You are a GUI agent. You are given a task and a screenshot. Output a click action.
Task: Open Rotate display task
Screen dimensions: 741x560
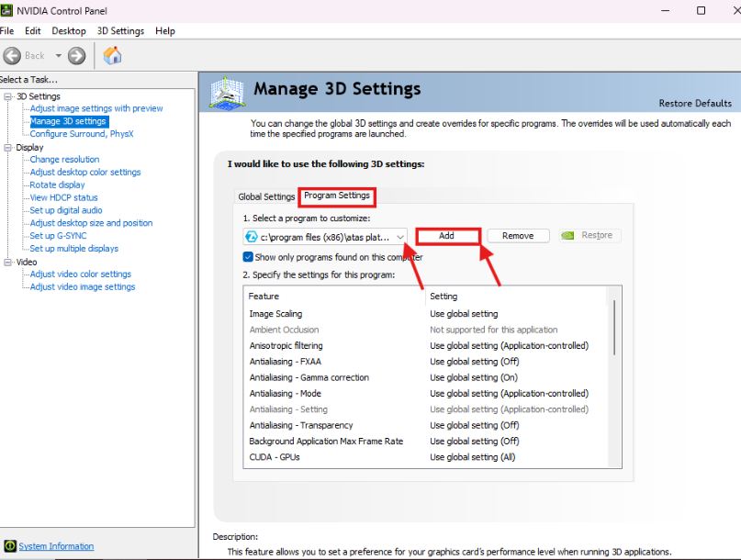[57, 185]
